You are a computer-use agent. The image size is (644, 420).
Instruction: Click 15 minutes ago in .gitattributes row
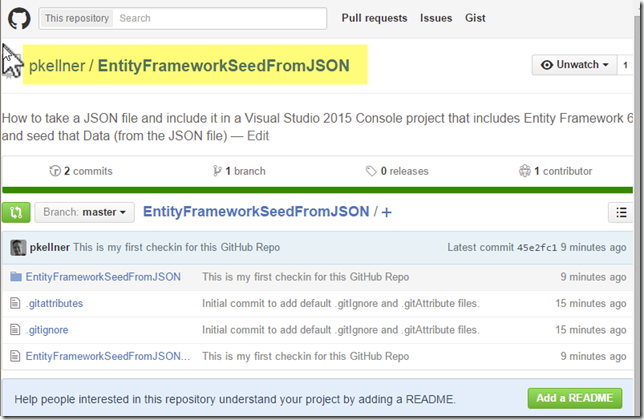[591, 303]
